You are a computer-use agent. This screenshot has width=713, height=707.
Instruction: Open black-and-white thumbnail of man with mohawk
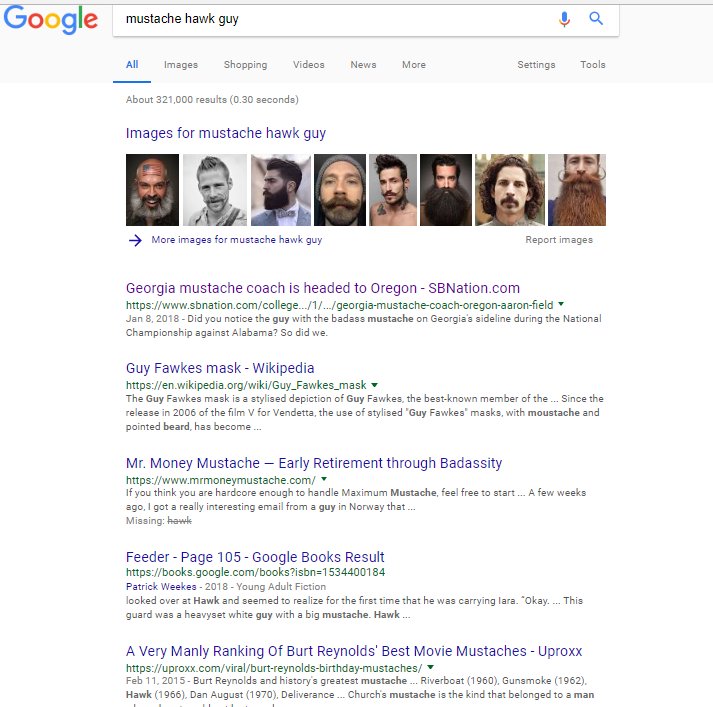pyautogui.click(x=215, y=190)
